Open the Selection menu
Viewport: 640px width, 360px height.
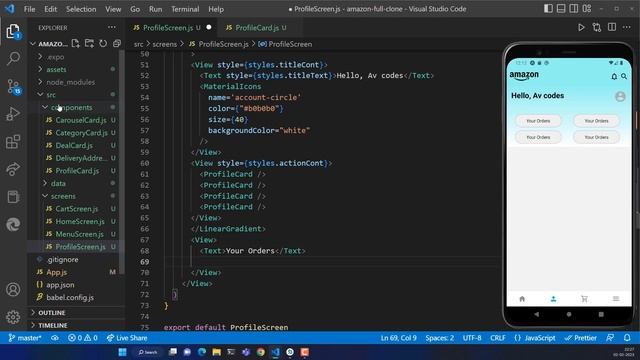(81, 9)
